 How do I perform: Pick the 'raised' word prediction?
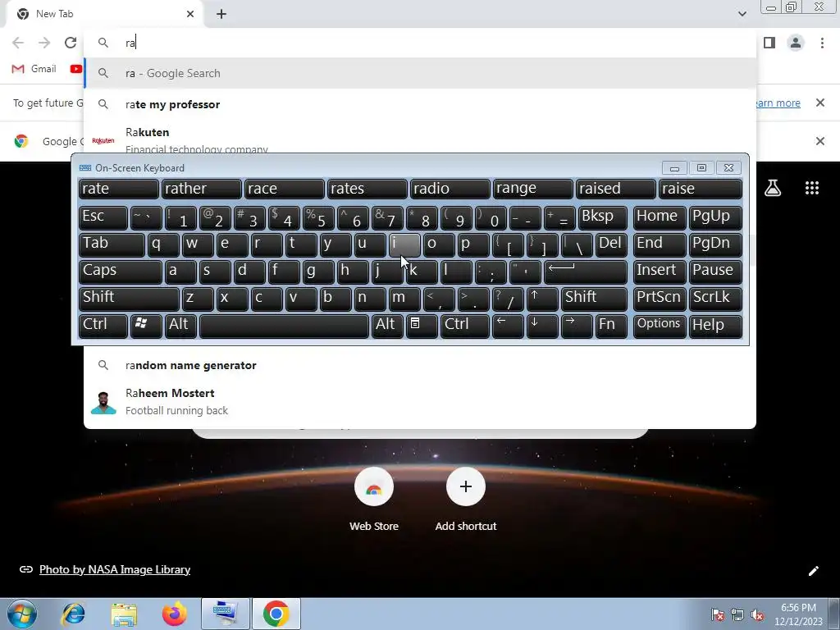[615, 189]
